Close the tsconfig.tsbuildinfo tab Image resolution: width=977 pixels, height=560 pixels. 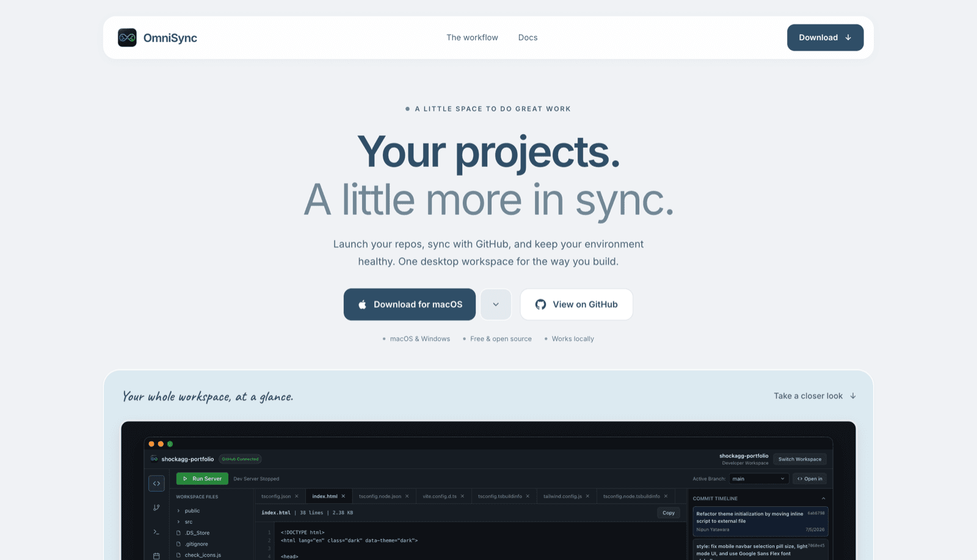[528, 496]
